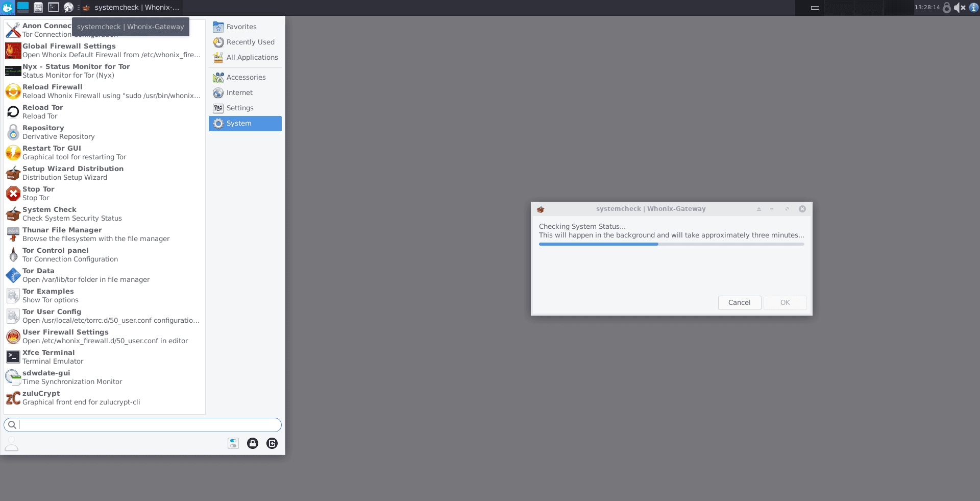Open Tor Examples entry

pyautogui.click(x=104, y=296)
